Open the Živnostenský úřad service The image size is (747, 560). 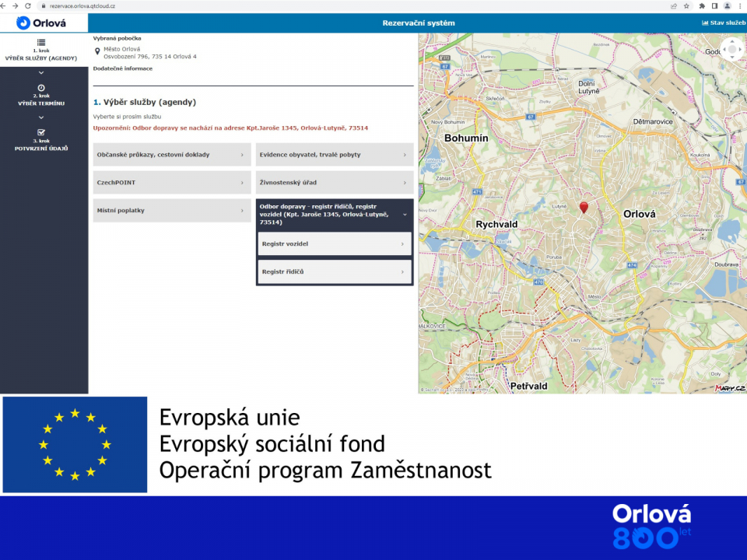click(x=335, y=182)
